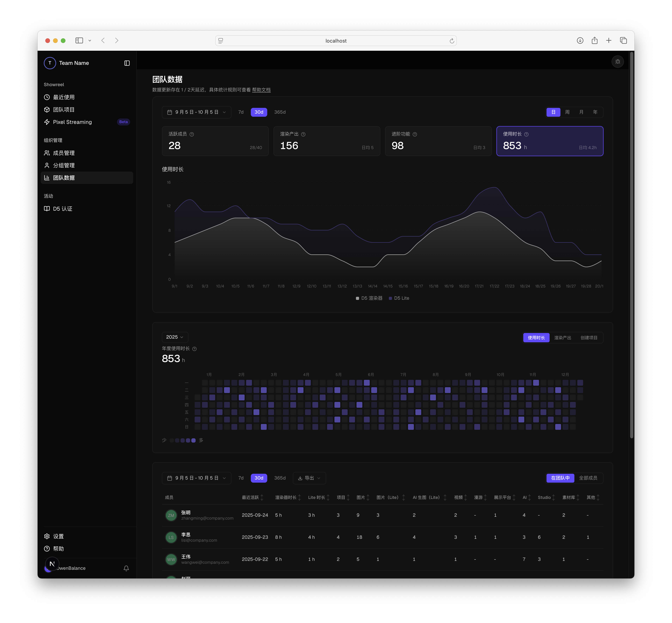Open 最近使用 clock icon in sidebar
The height and width of the screenshot is (623, 672).
(x=47, y=97)
